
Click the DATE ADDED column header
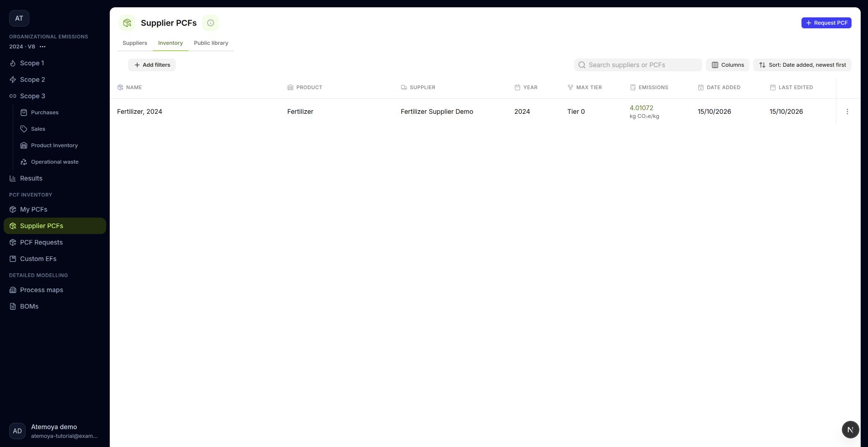pos(719,87)
